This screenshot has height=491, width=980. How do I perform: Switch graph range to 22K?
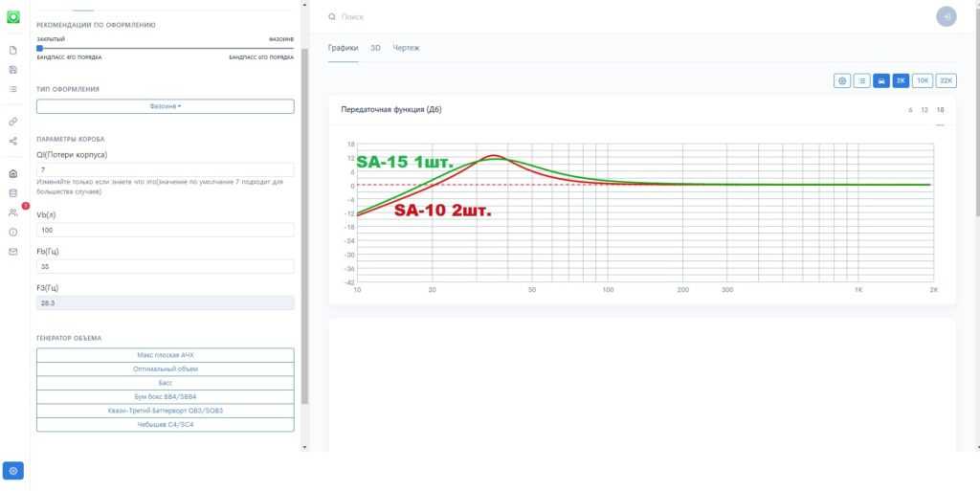coord(946,81)
